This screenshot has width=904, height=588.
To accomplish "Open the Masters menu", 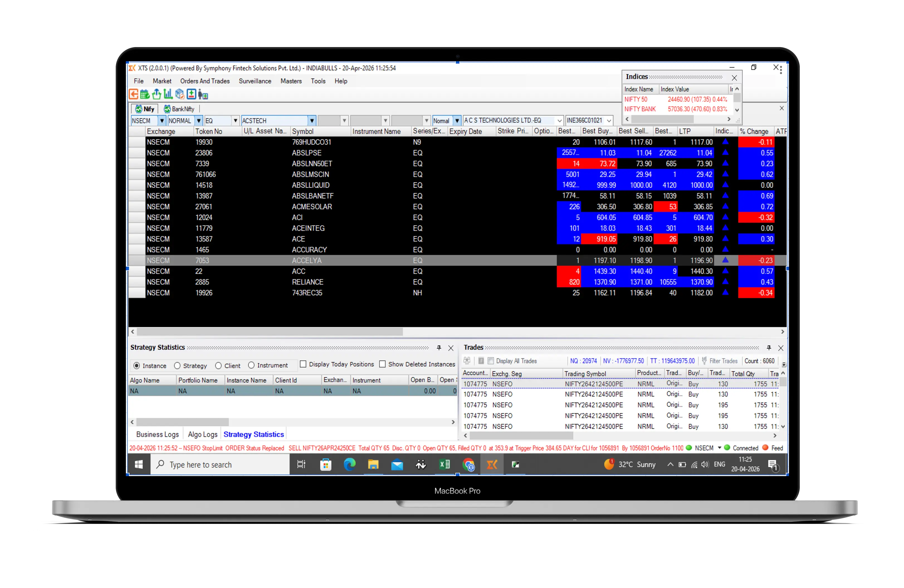I will point(291,81).
